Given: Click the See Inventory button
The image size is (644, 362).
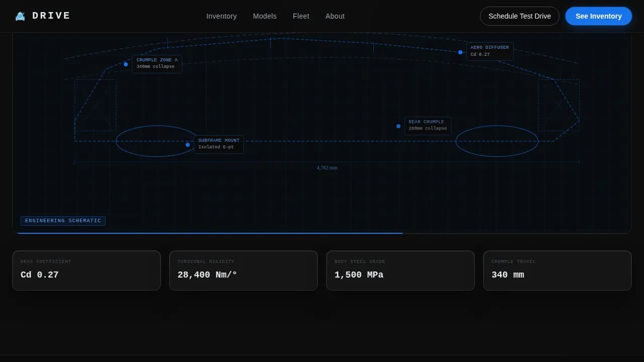Looking at the screenshot, I should pos(598,16).
